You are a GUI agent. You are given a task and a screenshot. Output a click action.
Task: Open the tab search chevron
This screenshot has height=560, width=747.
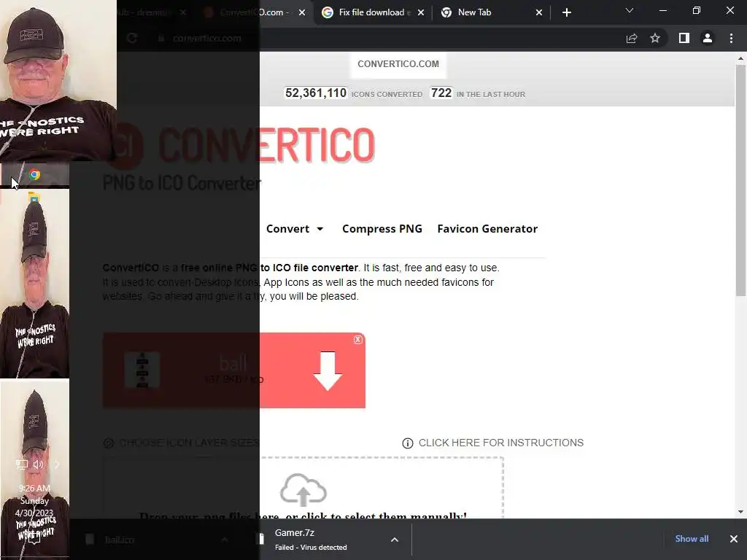click(630, 10)
